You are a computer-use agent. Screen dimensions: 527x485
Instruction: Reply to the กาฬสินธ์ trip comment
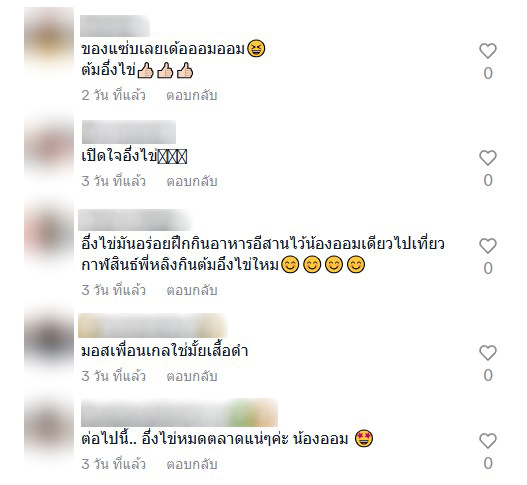[x=192, y=290]
